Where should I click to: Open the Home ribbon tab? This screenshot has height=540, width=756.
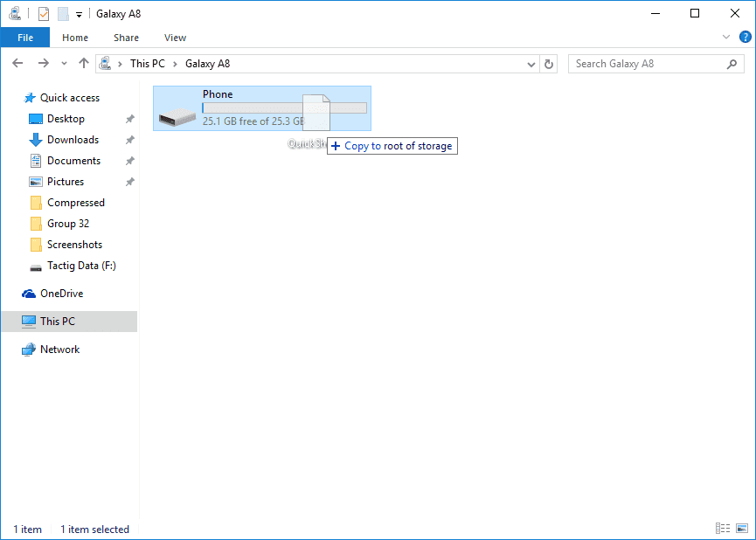75,38
